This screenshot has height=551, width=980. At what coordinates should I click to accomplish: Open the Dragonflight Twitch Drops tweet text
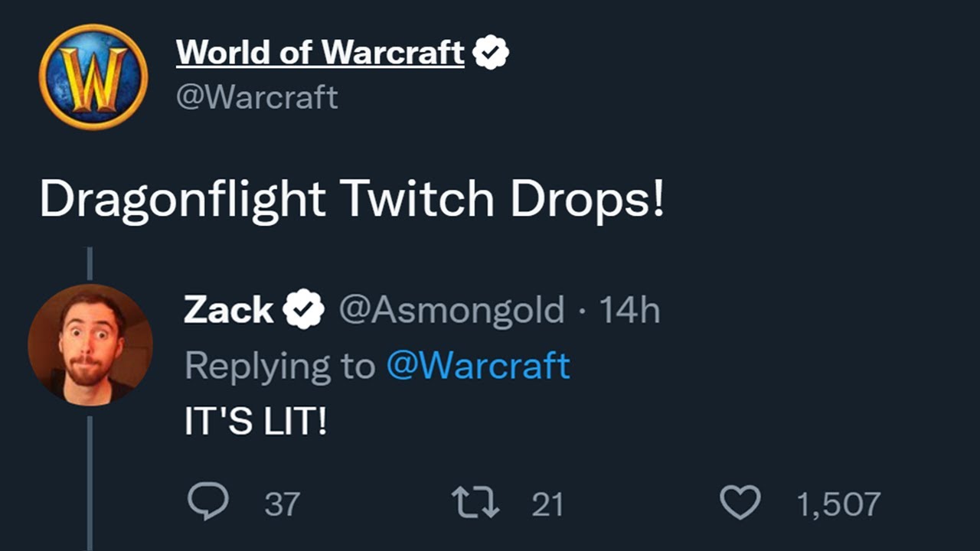pos(351,201)
